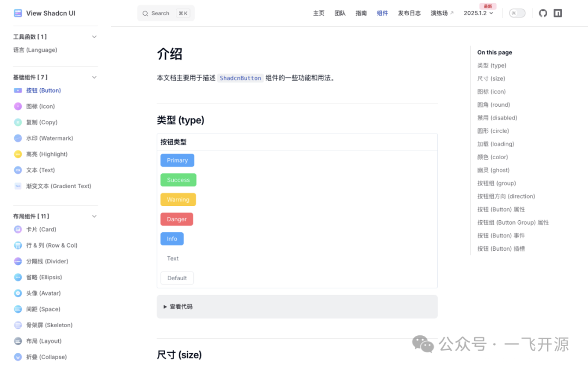Open the 发布日志 nav item
This screenshot has width=588, height=368.
pyautogui.click(x=409, y=13)
